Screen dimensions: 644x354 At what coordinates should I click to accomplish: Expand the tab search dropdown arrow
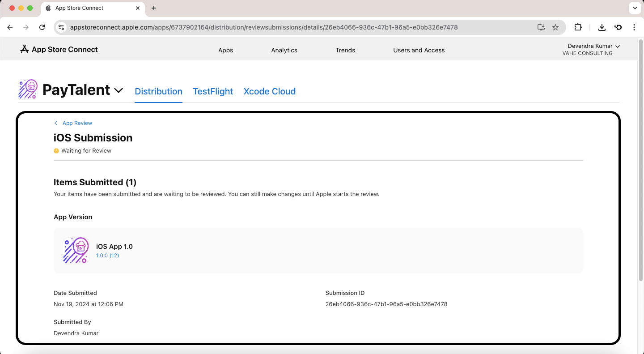click(635, 8)
